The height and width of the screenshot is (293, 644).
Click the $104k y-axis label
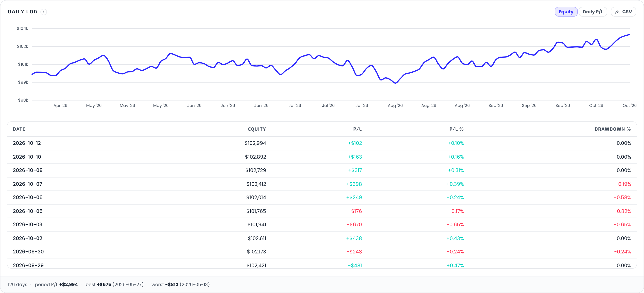tap(23, 29)
